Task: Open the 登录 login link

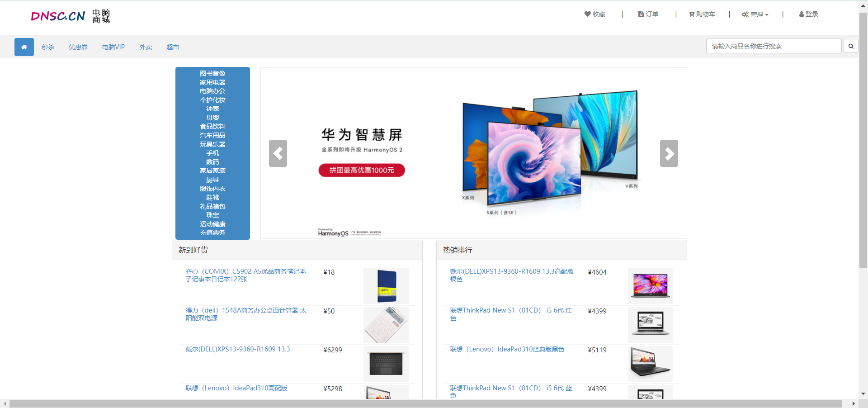Action: tap(809, 14)
